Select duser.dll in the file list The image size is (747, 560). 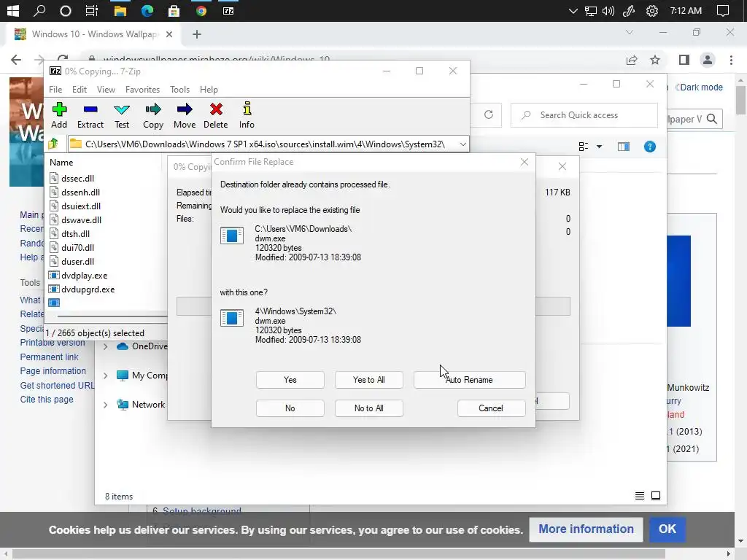coord(77,262)
